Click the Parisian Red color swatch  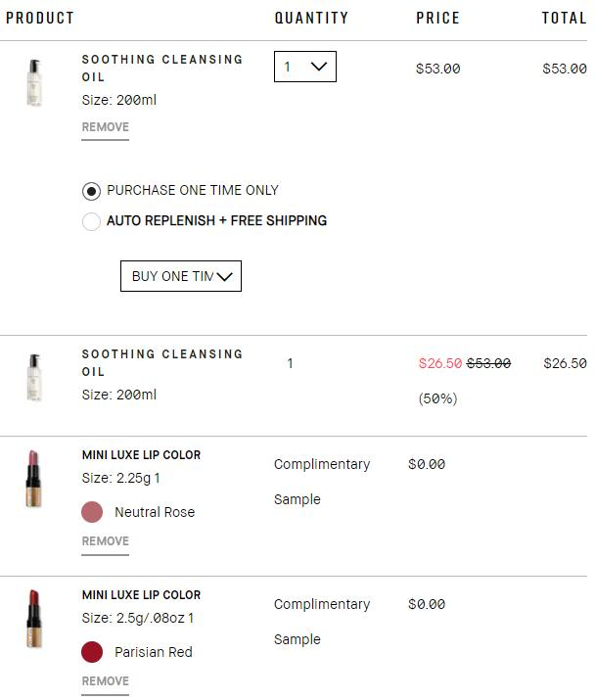click(x=92, y=652)
